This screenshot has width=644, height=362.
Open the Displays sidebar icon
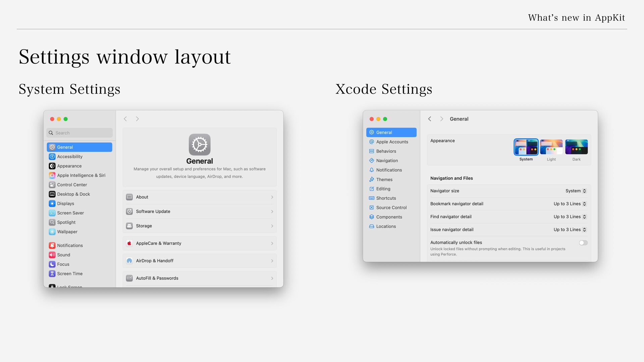[52, 203]
